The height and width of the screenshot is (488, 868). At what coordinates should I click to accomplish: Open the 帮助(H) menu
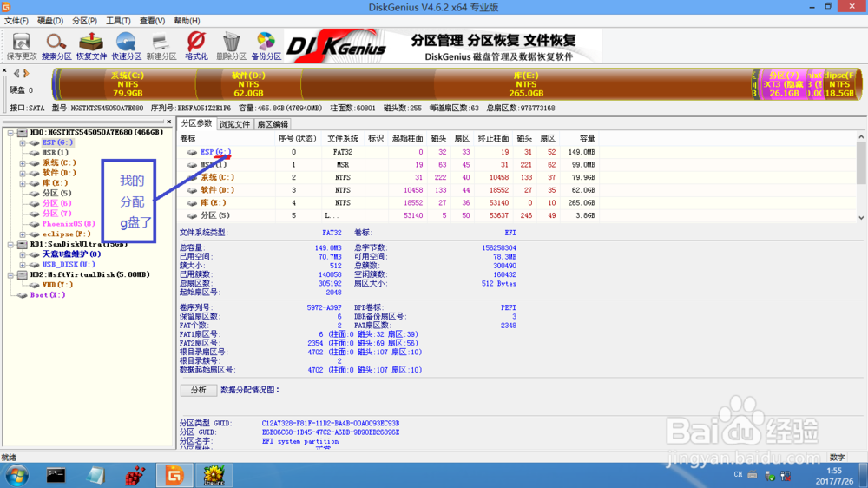click(x=187, y=21)
